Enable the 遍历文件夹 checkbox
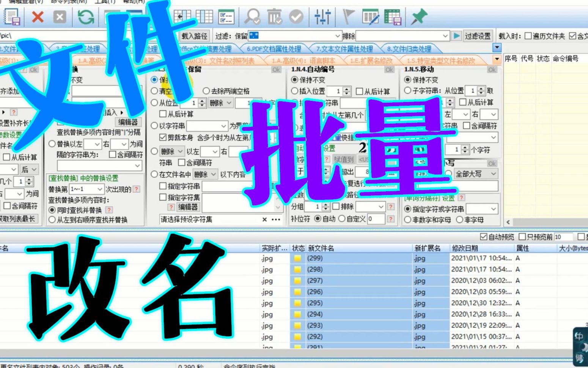588x368 pixels. pos(528,36)
